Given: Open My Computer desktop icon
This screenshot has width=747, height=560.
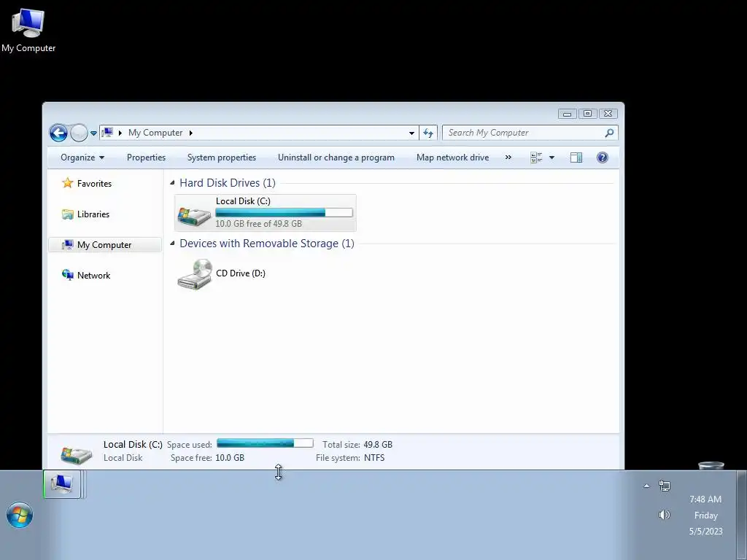Looking at the screenshot, I should (x=28, y=30).
